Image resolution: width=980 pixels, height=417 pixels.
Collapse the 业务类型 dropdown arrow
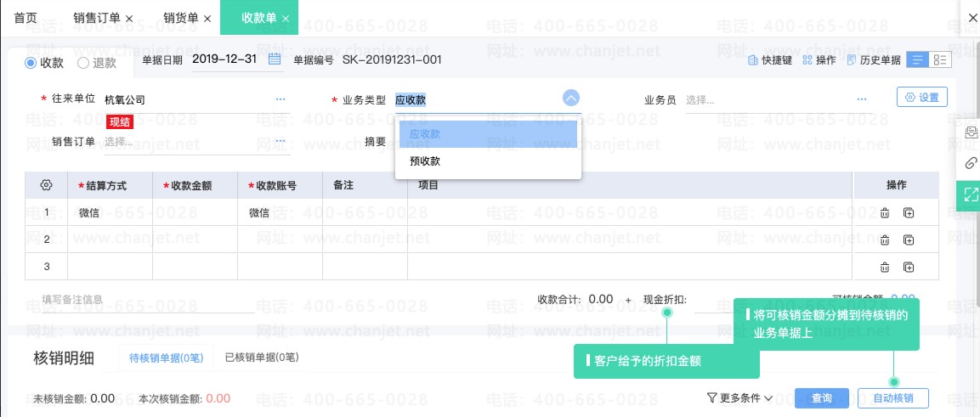(x=571, y=98)
